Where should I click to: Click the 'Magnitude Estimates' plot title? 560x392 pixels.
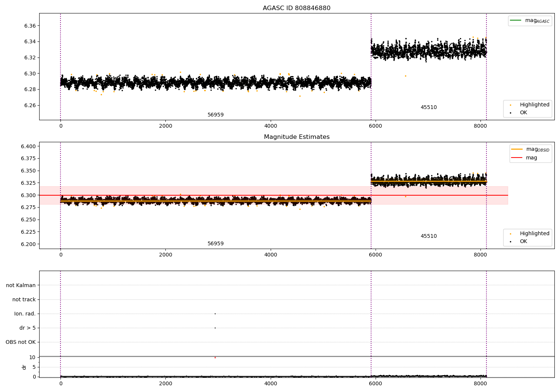[296, 137]
